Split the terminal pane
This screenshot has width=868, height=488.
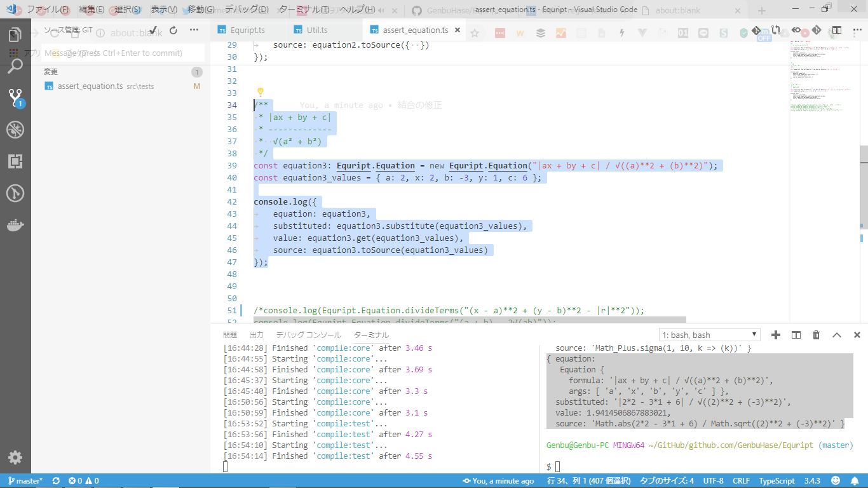(796, 335)
